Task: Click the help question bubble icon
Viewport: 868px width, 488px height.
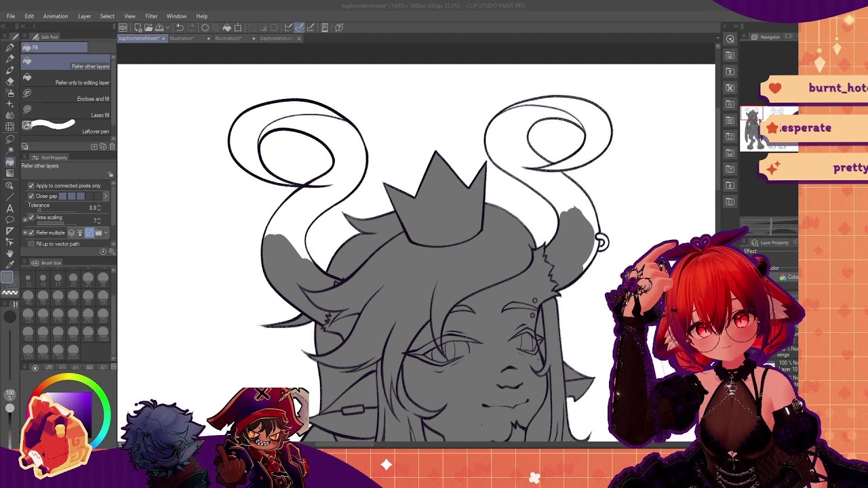Action: [x=339, y=28]
